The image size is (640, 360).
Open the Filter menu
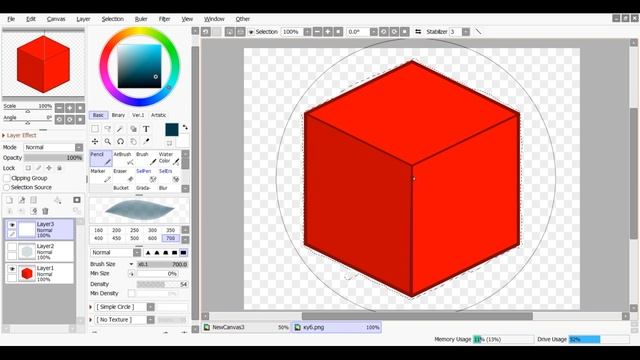tap(164, 19)
